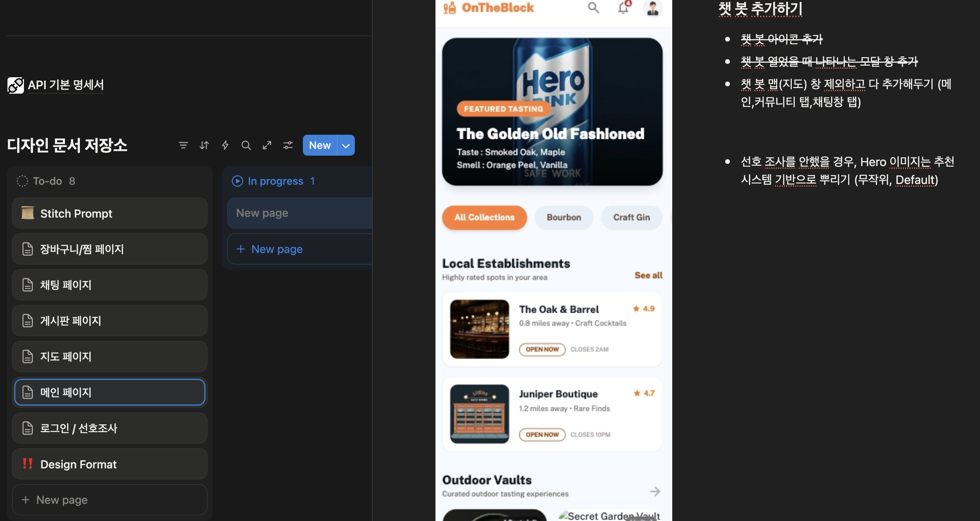
Task: Click The Oak & Barrel thumbnail image
Action: pos(479,329)
